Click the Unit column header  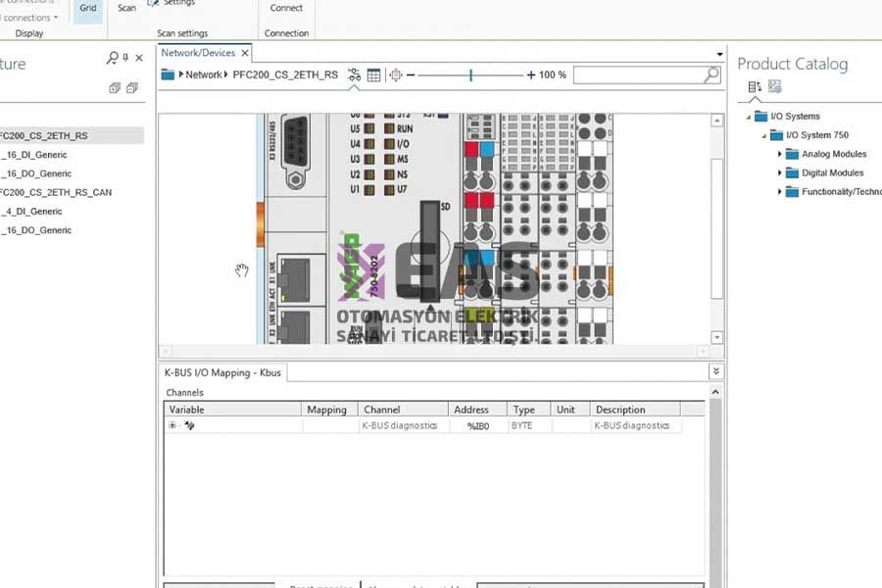pyautogui.click(x=571, y=410)
